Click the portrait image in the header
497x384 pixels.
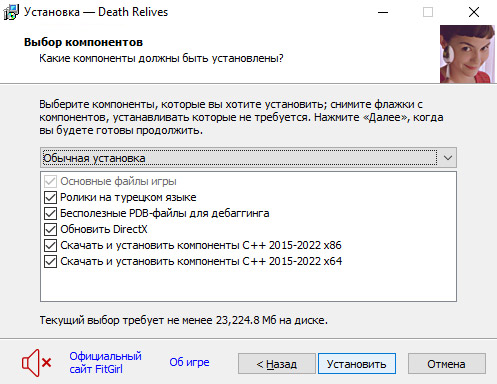click(x=467, y=54)
